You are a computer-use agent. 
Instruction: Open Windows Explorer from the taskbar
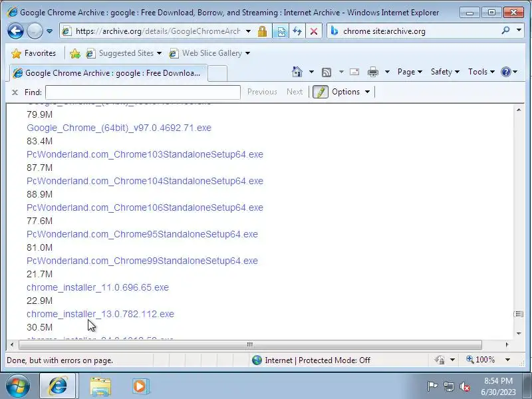(100, 386)
